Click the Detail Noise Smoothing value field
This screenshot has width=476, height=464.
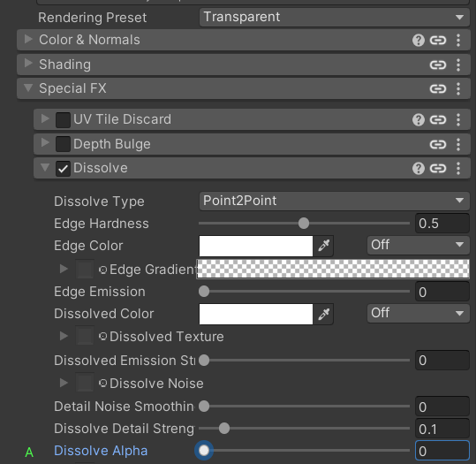tap(442, 407)
